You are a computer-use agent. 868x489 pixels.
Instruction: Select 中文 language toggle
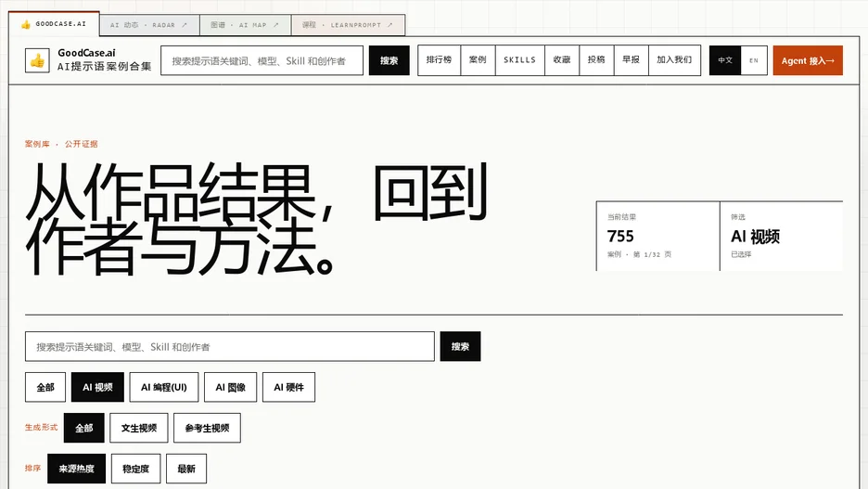(725, 60)
